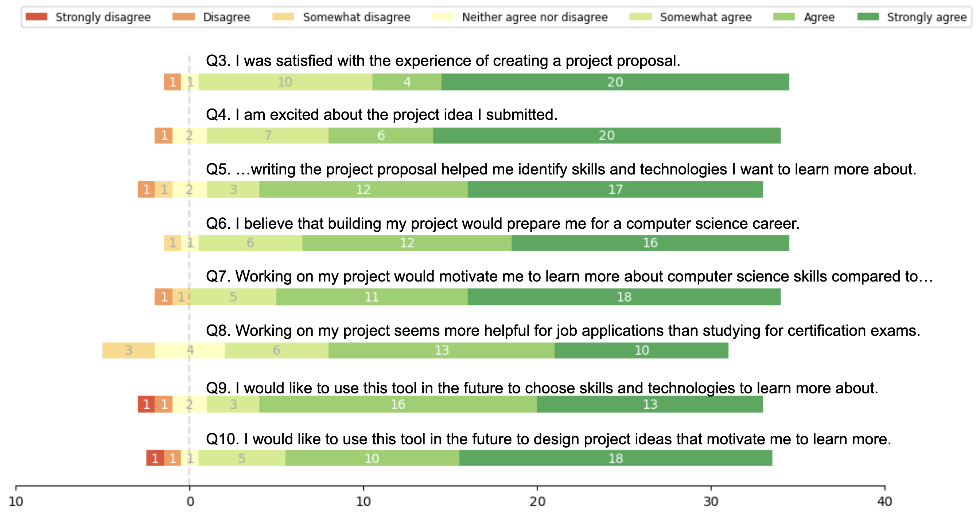Select the Q10 Strongly agree segment showing 18
Viewport: 980px width, 515px height.
[x=615, y=459]
